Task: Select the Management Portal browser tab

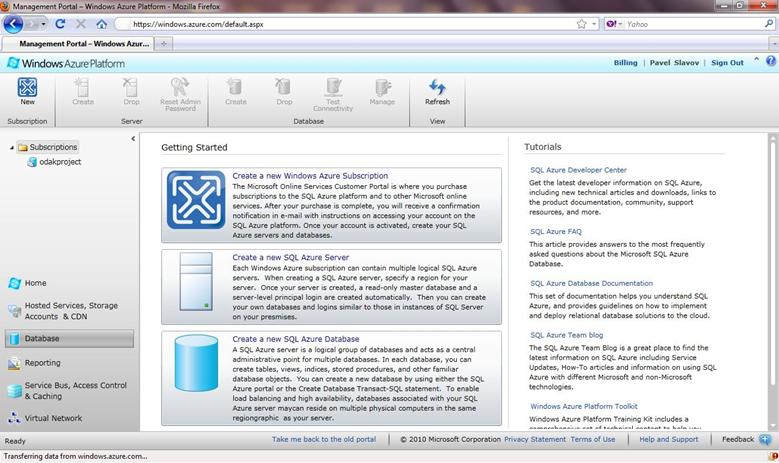Action: 78,44
